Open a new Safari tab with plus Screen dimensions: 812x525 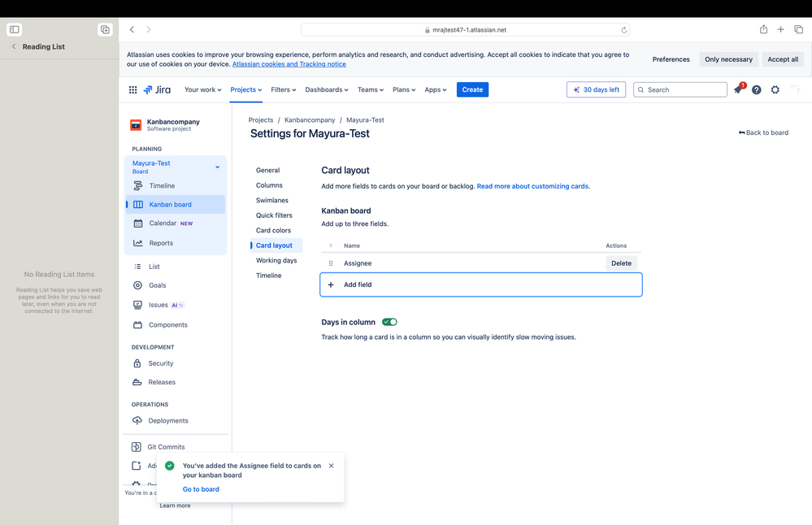tap(780, 29)
